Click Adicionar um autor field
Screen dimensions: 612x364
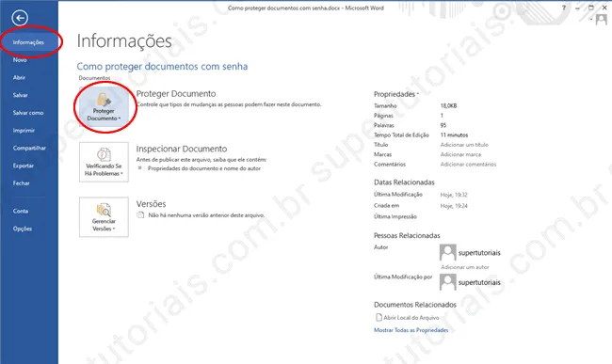pos(465,267)
